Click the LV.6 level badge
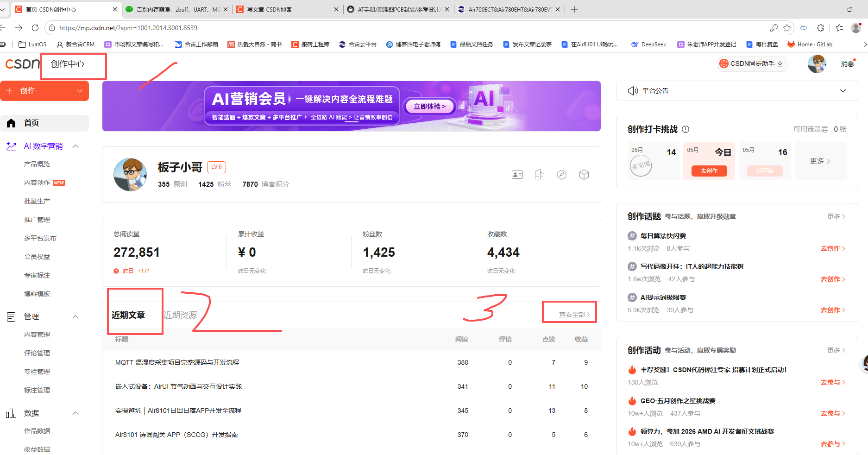This screenshot has height=455, width=868. click(x=216, y=167)
